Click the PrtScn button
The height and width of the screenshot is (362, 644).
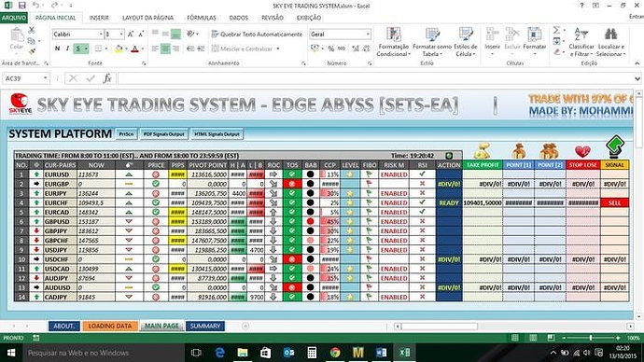click(x=126, y=134)
